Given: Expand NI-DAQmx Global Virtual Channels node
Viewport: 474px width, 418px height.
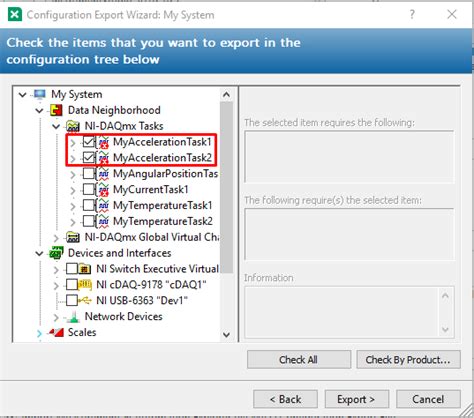Looking at the screenshot, I should point(56,238).
